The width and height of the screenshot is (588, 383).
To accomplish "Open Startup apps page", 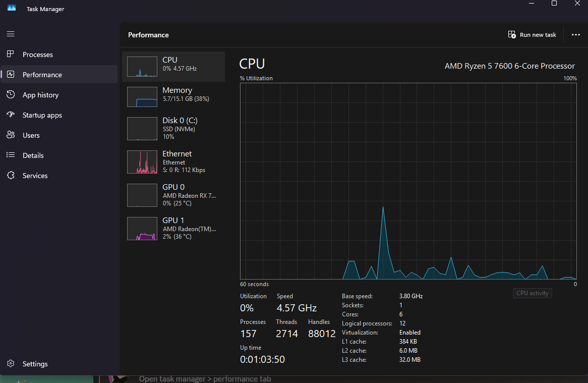I will point(59,115).
